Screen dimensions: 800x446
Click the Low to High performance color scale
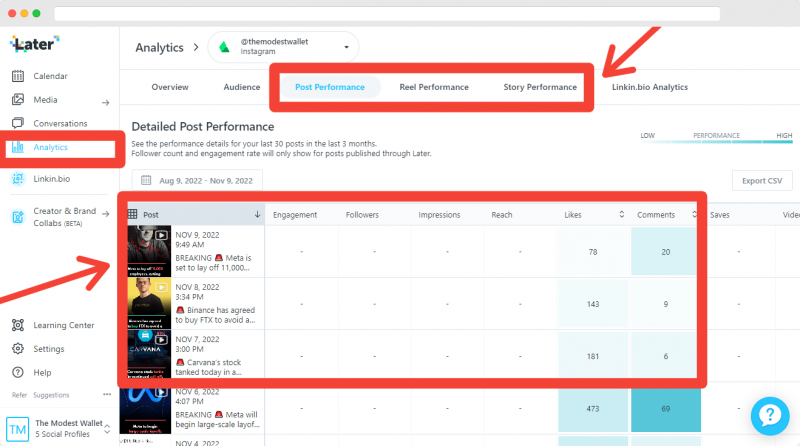pyautogui.click(x=716, y=141)
